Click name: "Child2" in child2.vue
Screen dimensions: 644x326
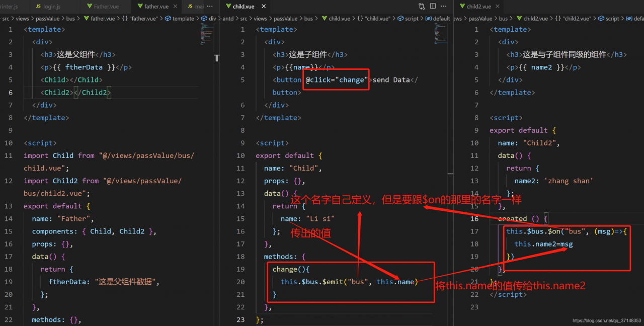[529, 143]
